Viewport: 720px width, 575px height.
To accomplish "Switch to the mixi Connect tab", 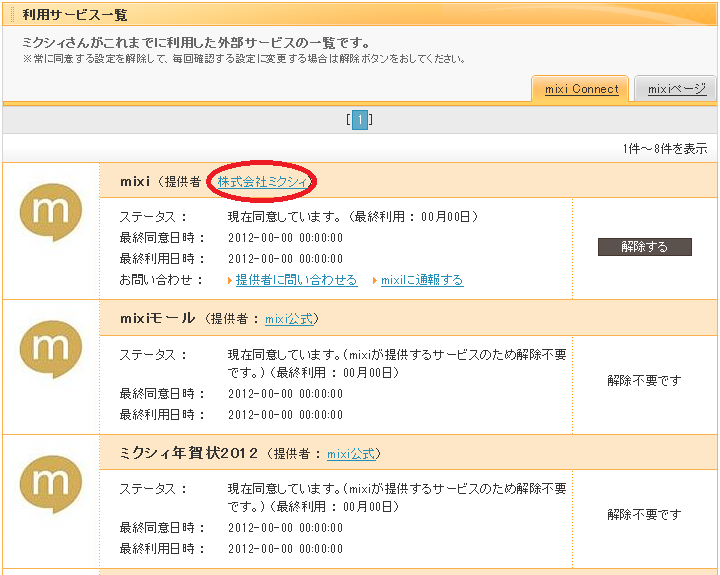I will [581, 89].
